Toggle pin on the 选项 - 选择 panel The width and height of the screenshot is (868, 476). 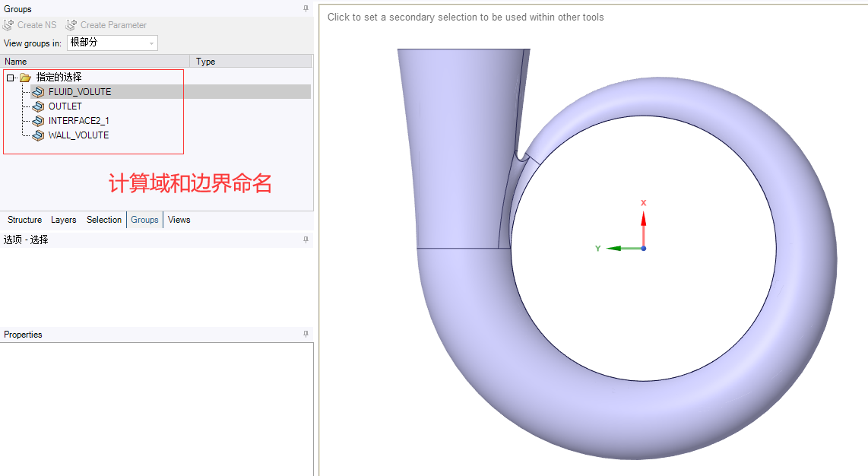click(306, 240)
